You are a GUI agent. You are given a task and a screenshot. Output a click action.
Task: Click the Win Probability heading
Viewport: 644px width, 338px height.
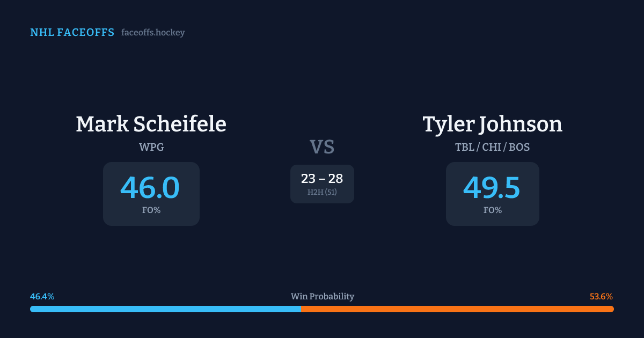coord(322,297)
